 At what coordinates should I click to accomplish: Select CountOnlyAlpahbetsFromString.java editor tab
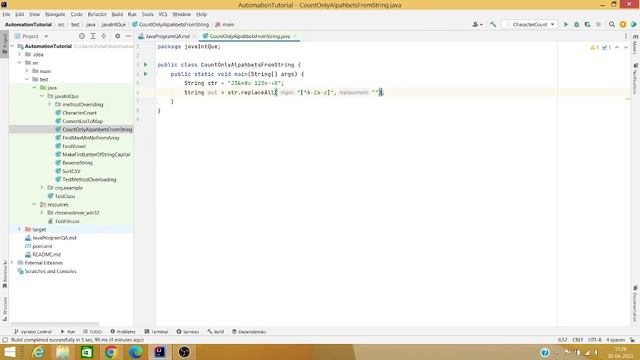click(250, 36)
